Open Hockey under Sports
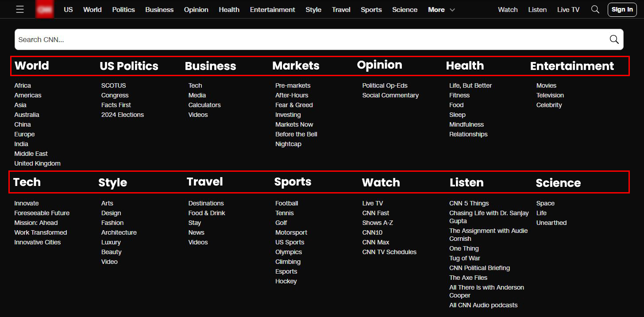 coord(286,281)
